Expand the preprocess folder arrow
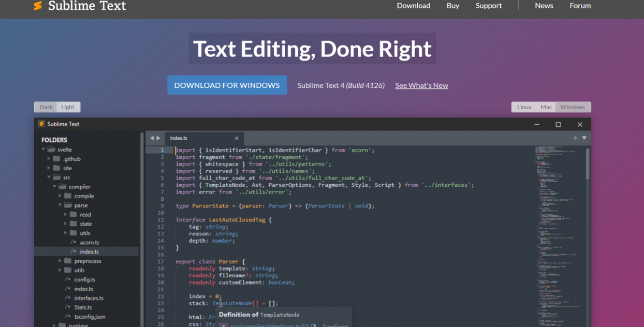 pyautogui.click(x=60, y=261)
